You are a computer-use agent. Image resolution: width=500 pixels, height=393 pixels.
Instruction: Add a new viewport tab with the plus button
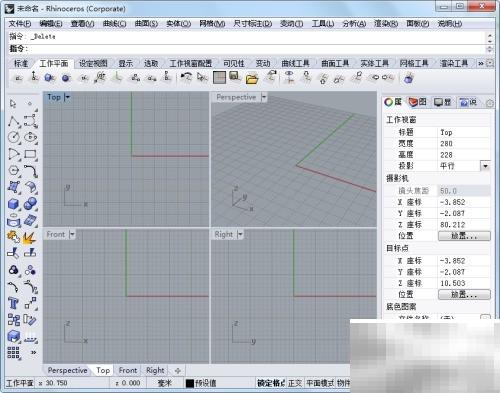(x=178, y=370)
